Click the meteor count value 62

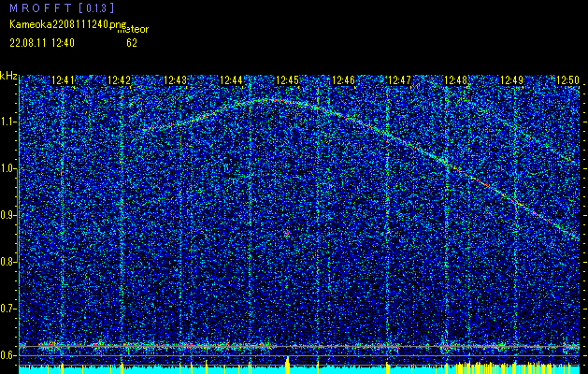132,43
